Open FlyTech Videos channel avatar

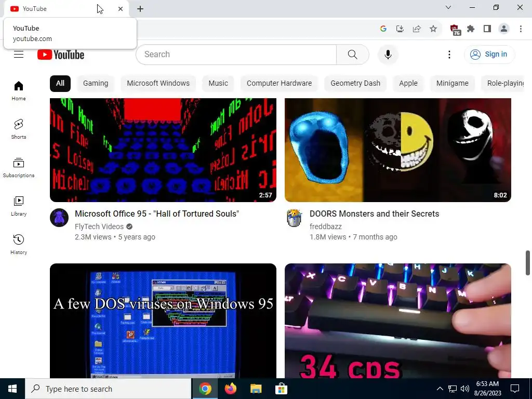[x=59, y=218]
